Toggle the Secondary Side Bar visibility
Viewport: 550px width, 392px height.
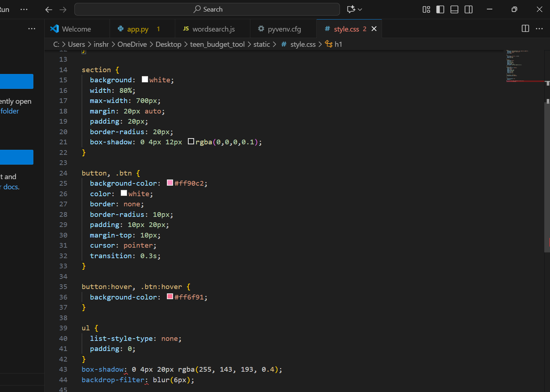pyautogui.click(x=468, y=9)
